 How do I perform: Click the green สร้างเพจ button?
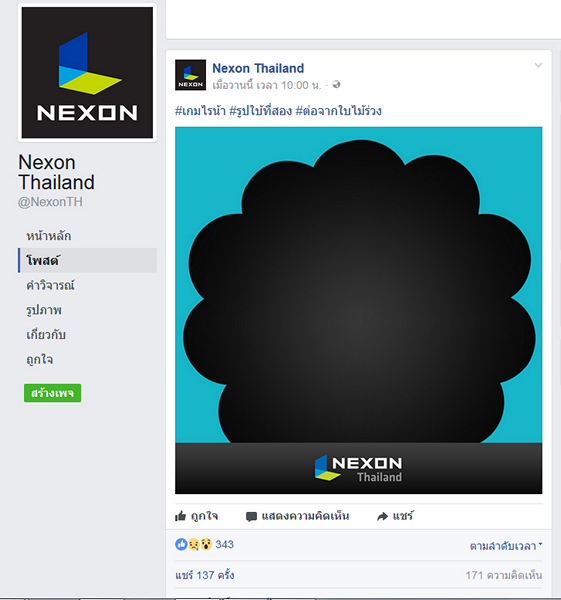point(52,393)
